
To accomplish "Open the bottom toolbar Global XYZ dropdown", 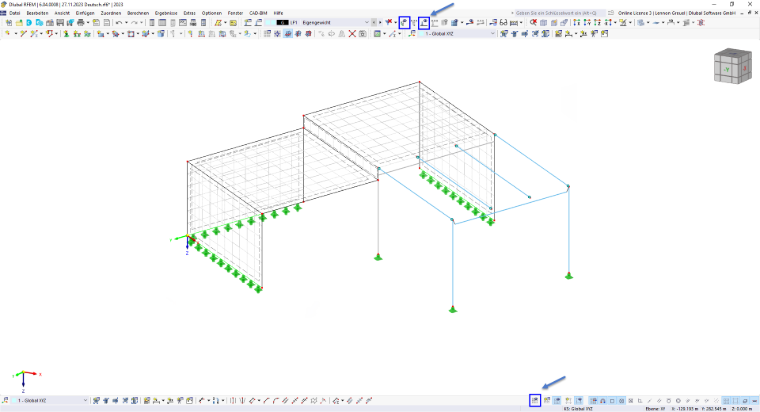I will coord(85,400).
